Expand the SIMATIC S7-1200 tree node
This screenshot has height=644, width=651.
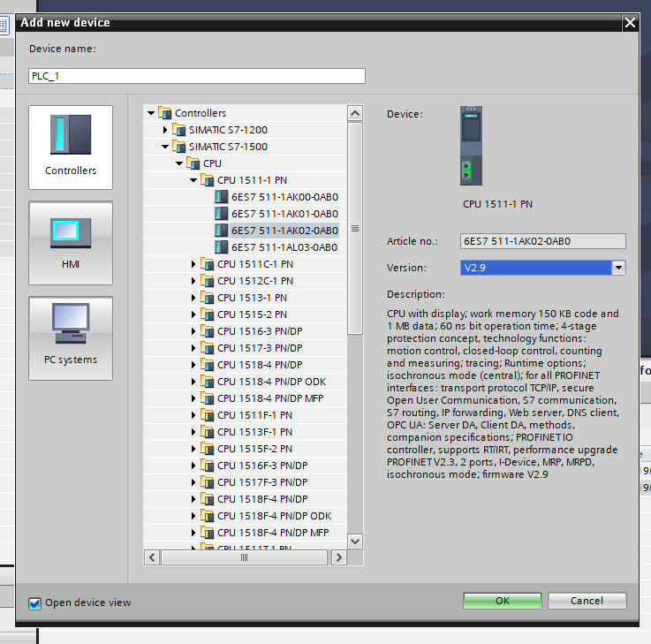pos(165,130)
